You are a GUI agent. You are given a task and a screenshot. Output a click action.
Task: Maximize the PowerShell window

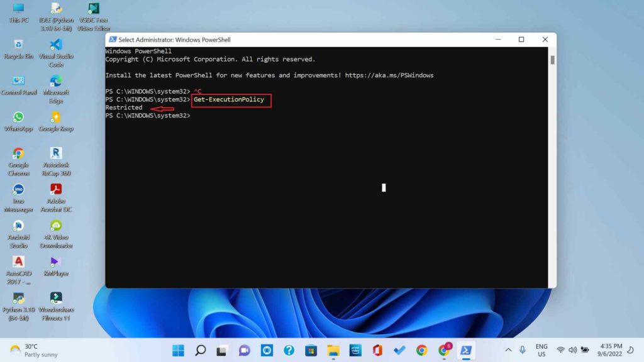521,40
